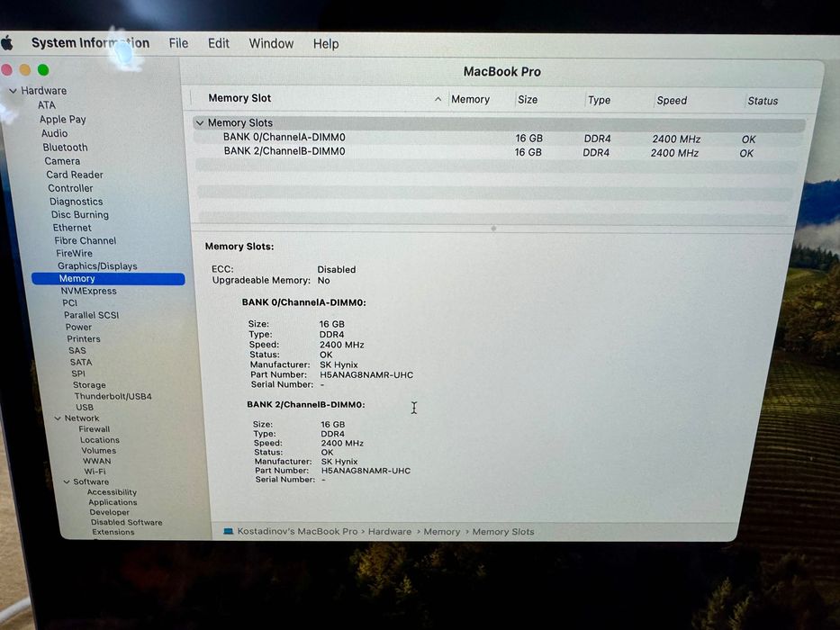Select Locations under Network
Viewport: 840px width, 630px height.
100,440
